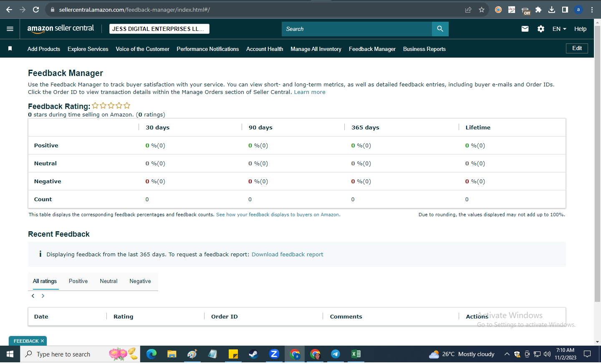Open the Windows notification center icon
Image resolution: width=601 pixels, height=364 pixels.
point(587,354)
